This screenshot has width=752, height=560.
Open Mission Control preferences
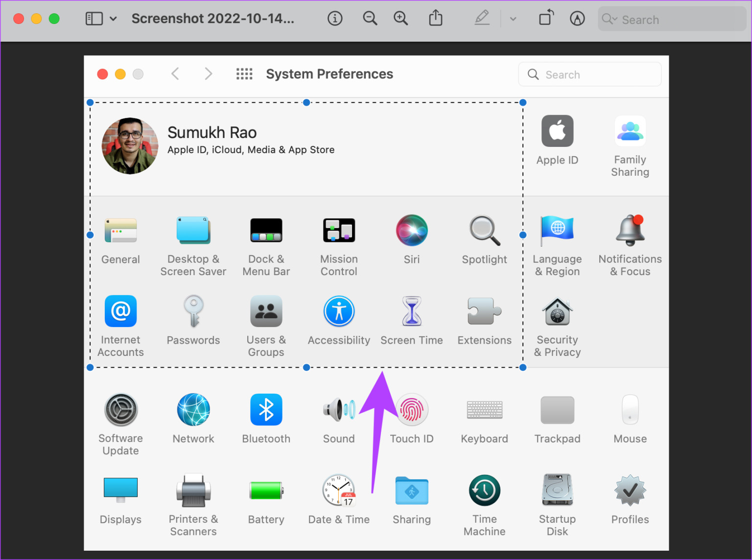pos(338,230)
